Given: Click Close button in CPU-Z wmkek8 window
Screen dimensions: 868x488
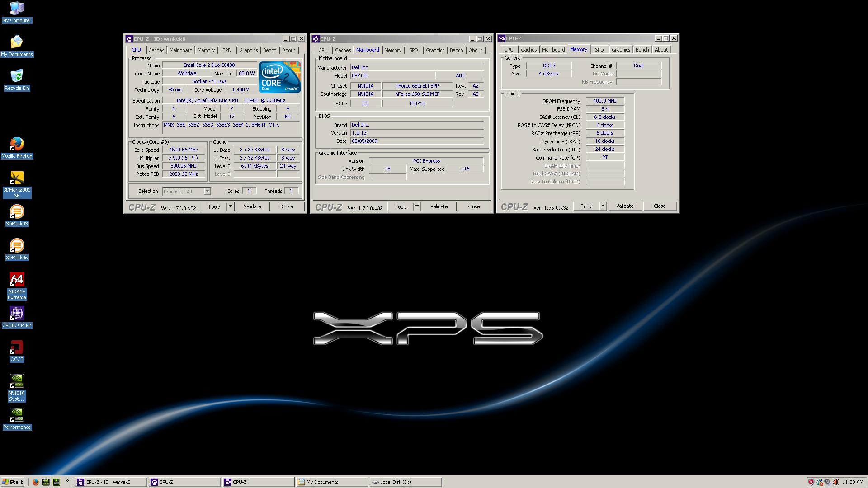Looking at the screenshot, I should pyautogui.click(x=287, y=206).
